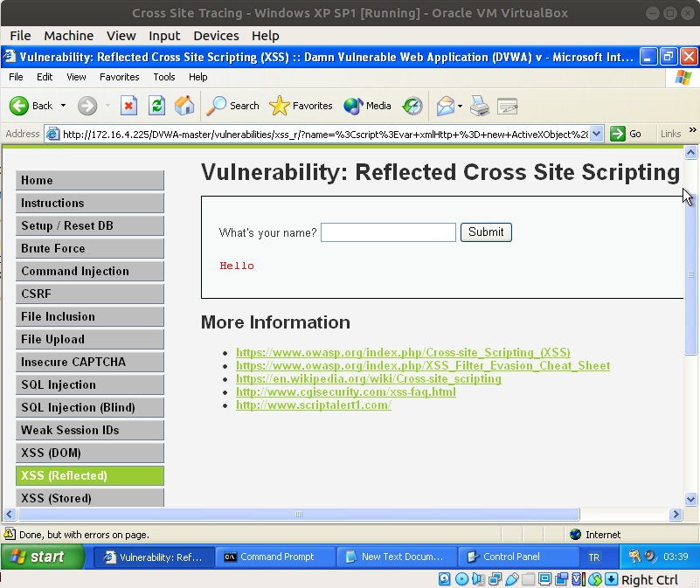Click VirtualBox optical disk status icon

point(461,579)
